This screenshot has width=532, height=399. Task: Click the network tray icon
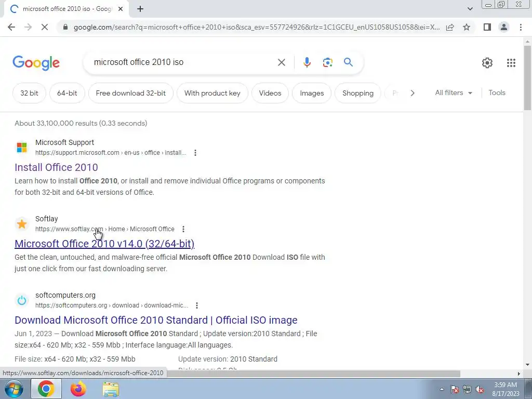(x=467, y=389)
